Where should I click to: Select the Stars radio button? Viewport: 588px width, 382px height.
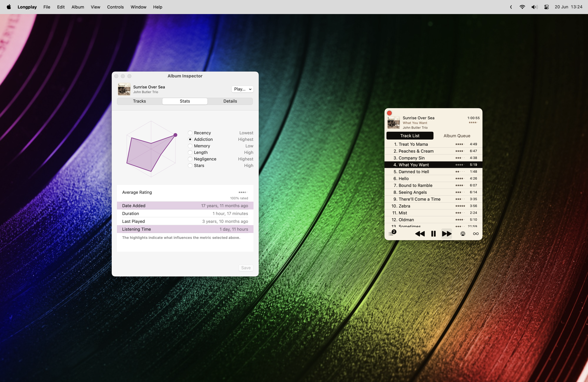[x=190, y=166]
